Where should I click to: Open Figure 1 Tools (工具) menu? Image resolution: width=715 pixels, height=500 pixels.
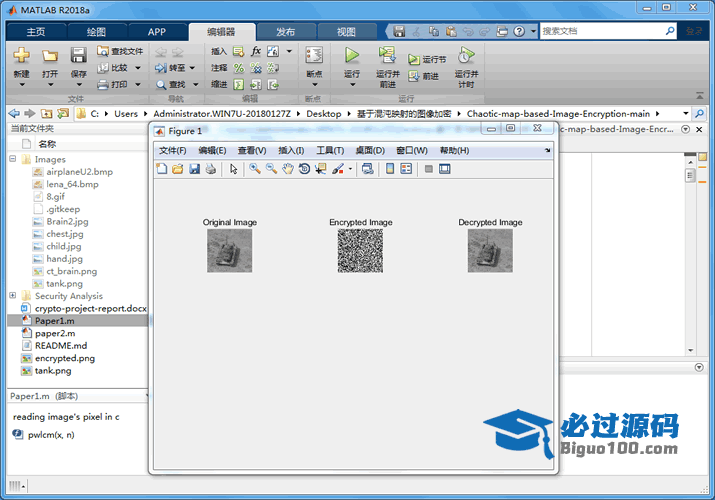330,150
